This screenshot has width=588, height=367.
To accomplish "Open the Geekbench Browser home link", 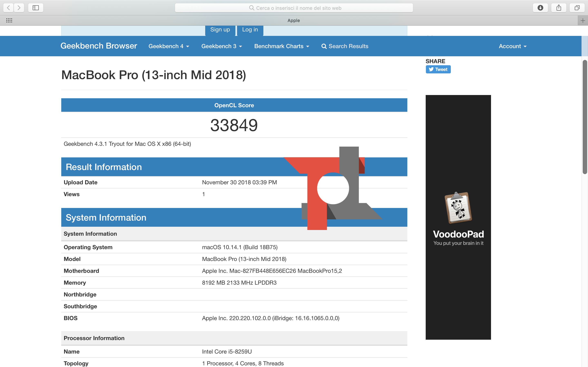I will point(99,46).
